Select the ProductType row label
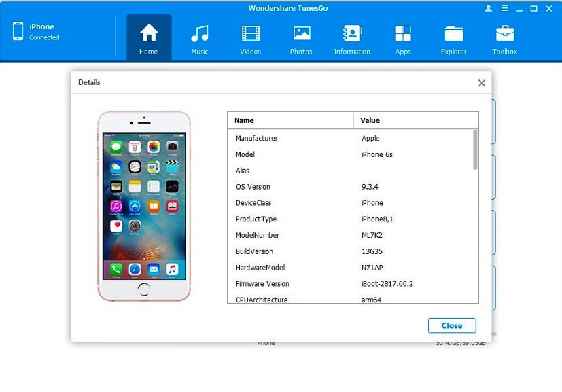562x392 pixels. click(256, 219)
